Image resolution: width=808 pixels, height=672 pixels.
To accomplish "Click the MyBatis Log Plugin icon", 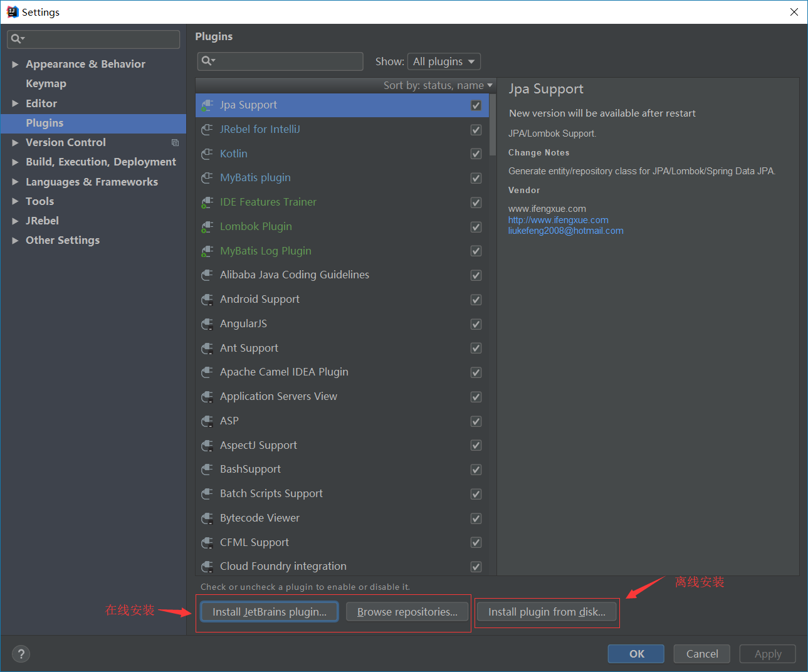I will pos(207,251).
